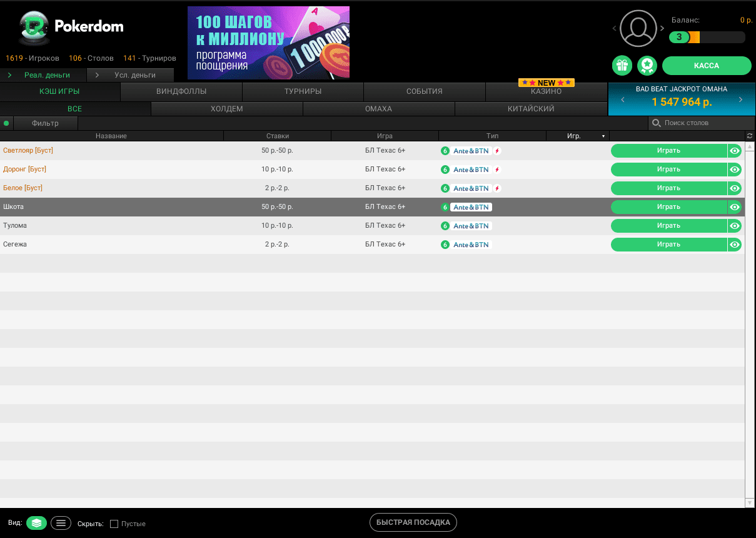This screenshot has width=756, height=538.
Task: Sort by the Игр. column dropdown arrow
Action: [603, 136]
